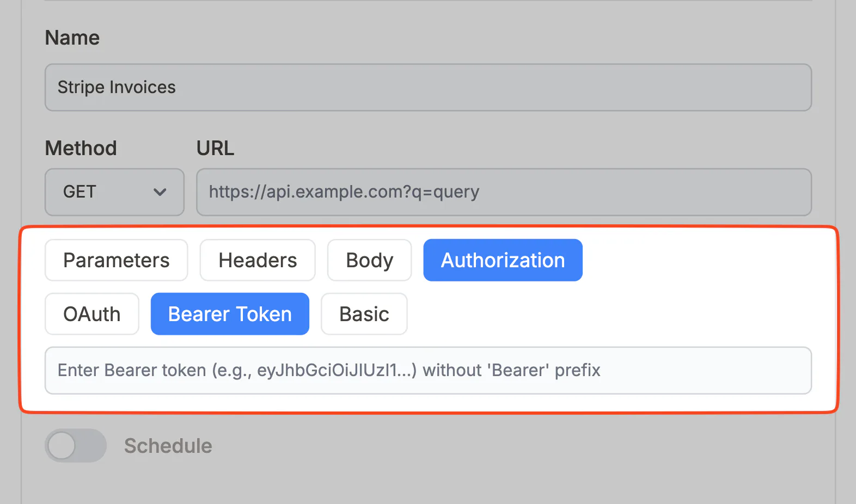Focus the URL input field

(x=504, y=192)
